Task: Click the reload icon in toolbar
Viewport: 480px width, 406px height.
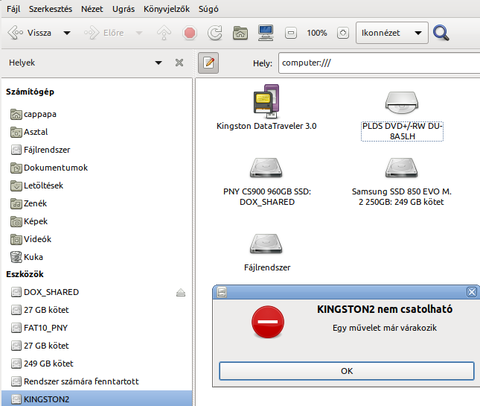Action: click(215, 33)
